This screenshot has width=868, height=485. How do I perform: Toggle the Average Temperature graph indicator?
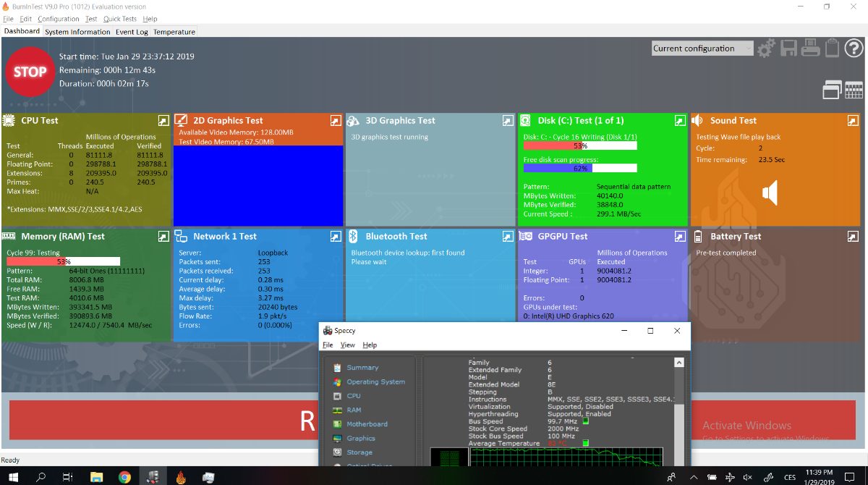pyautogui.click(x=586, y=443)
